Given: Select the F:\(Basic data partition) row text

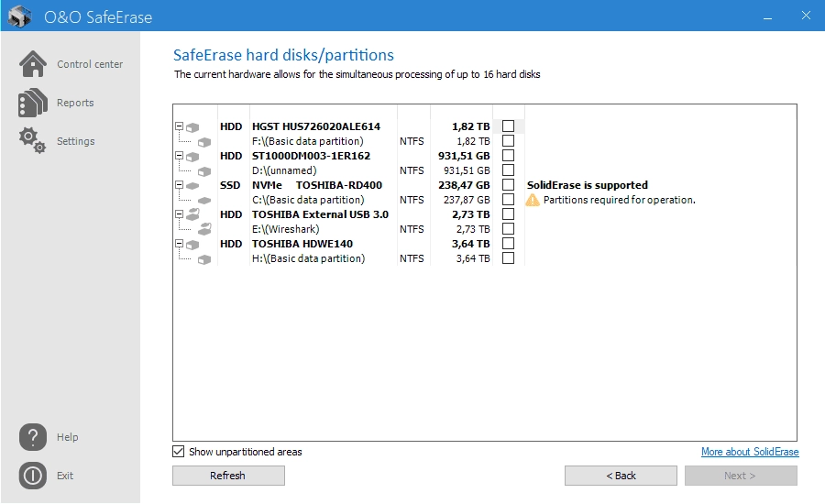Looking at the screenshot, I should click(x=308, y=141).
